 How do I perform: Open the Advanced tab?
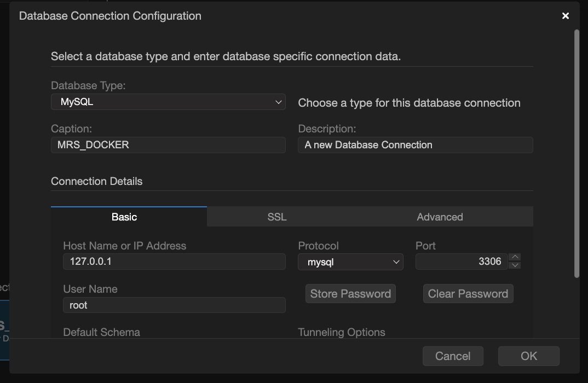pyautogui.click(x=440, y=217)
